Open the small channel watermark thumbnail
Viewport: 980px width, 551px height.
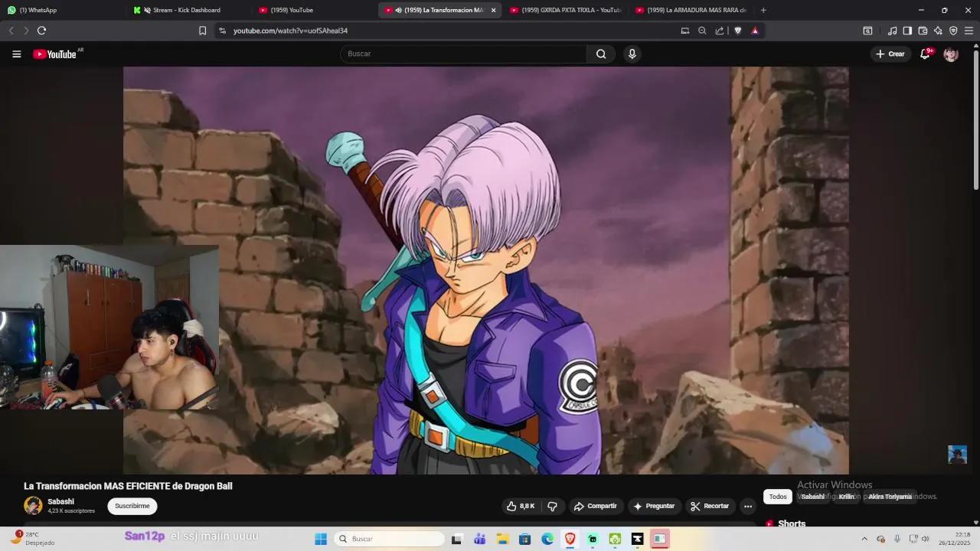tap(957, 455)
